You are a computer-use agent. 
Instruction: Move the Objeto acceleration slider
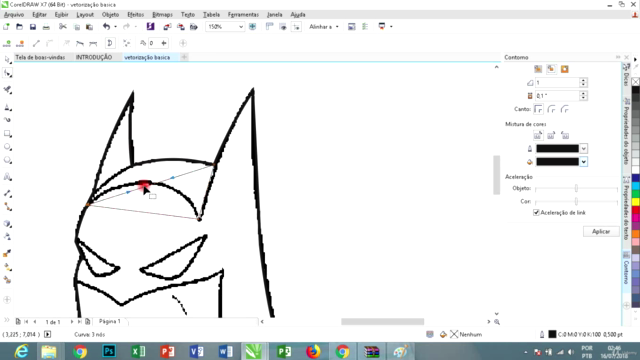pos(576,189)
